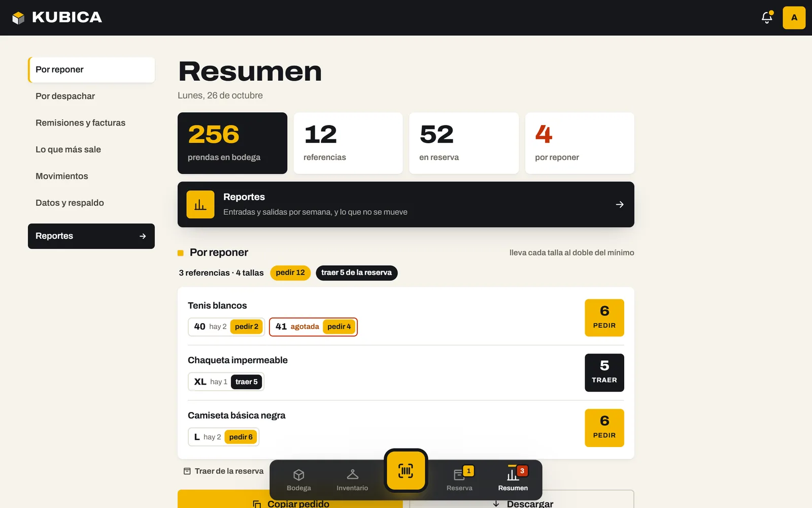The width and height of the screenshot is (812, 508).
Task: Open the 256 prendas en bodega card
Action: [232, 143]
